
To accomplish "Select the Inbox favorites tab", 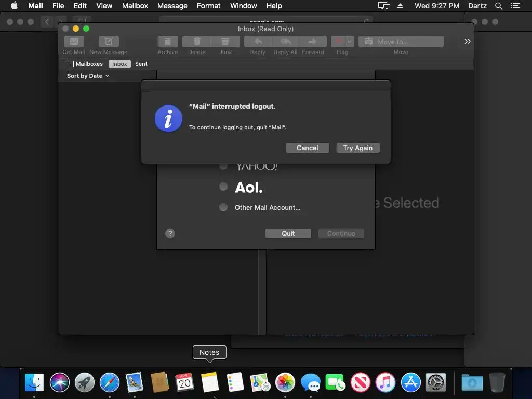I will [x=119, y=64].
